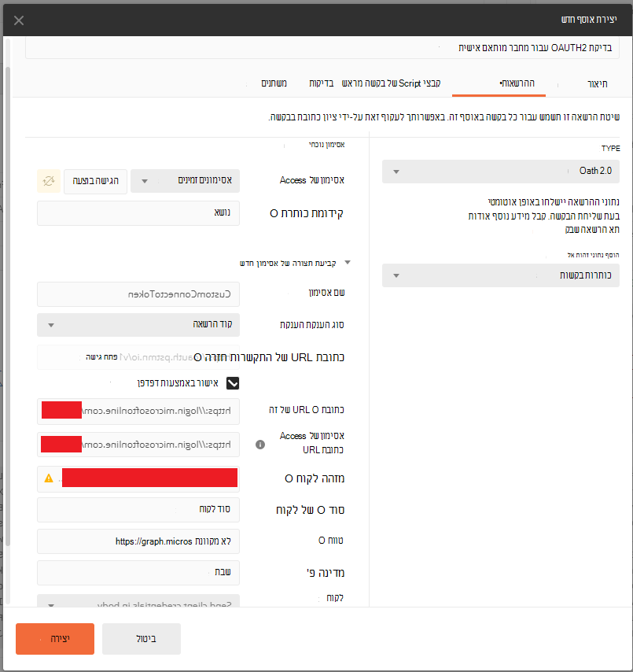Click the Access token URL input field
633x672 pixels.
pyautogui.click(x=138, y=445)
